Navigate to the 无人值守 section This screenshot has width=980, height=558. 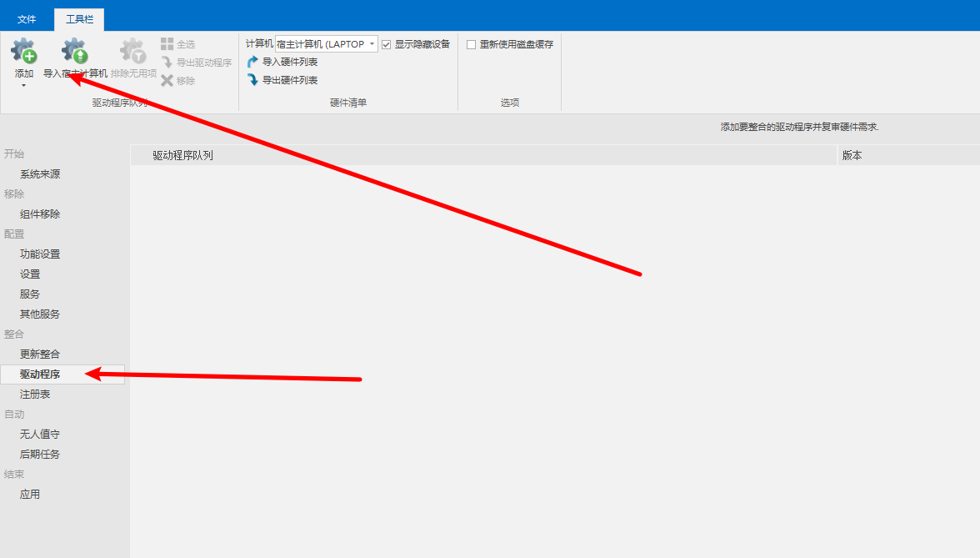40,435
